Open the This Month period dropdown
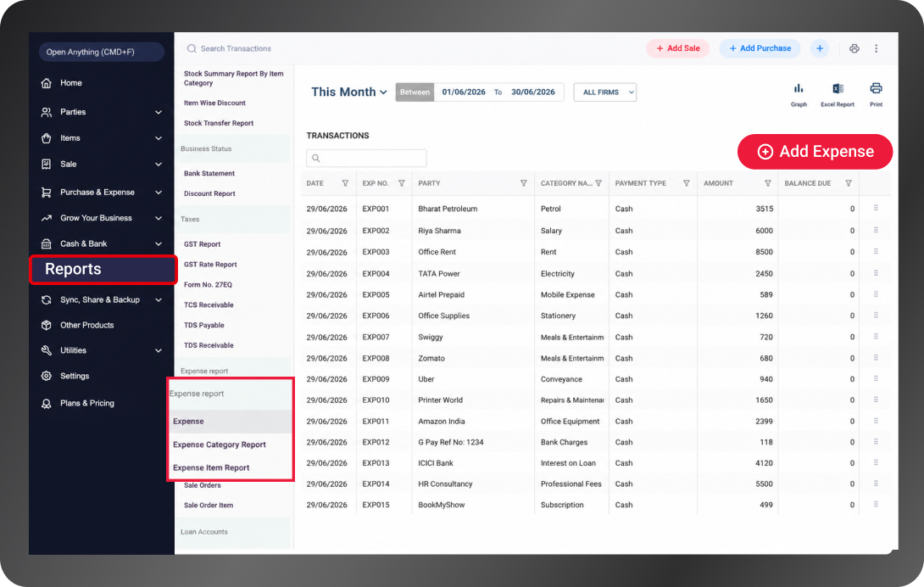The width and height of the screenshot is (924, 587). click(x=349, y=92)
